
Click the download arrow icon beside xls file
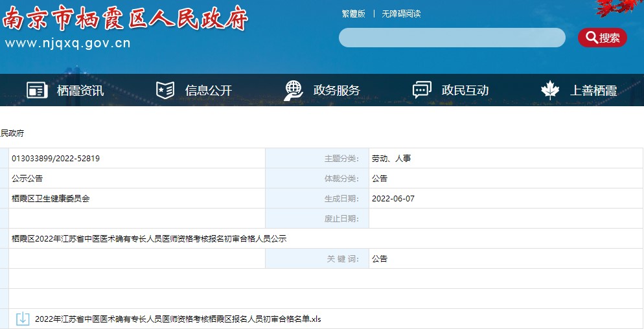pyautogui.click(x=23, y=319)
